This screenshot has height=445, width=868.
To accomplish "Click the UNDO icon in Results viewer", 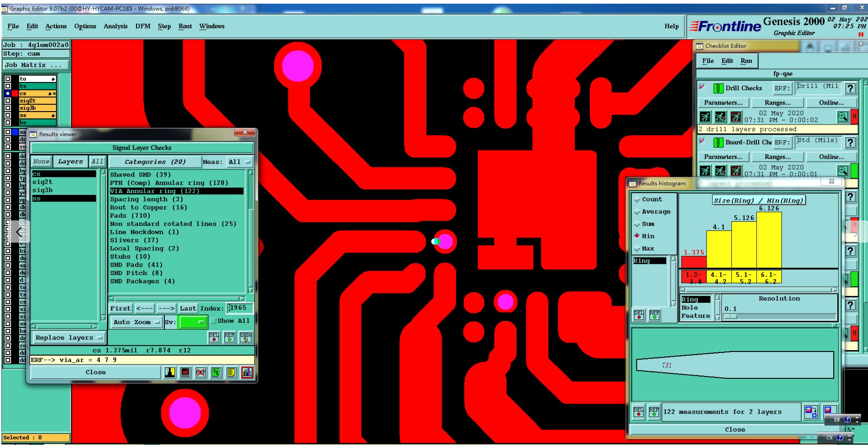I will 246,337.
